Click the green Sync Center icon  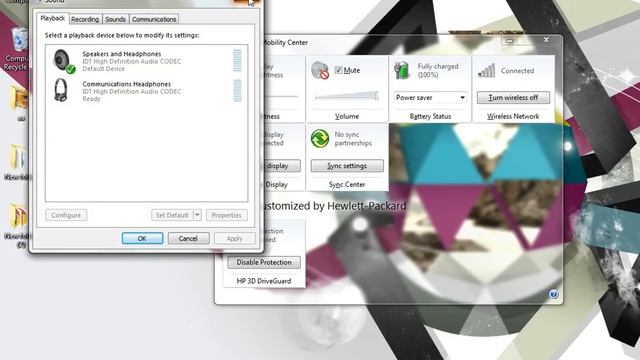tap(320, 139)
